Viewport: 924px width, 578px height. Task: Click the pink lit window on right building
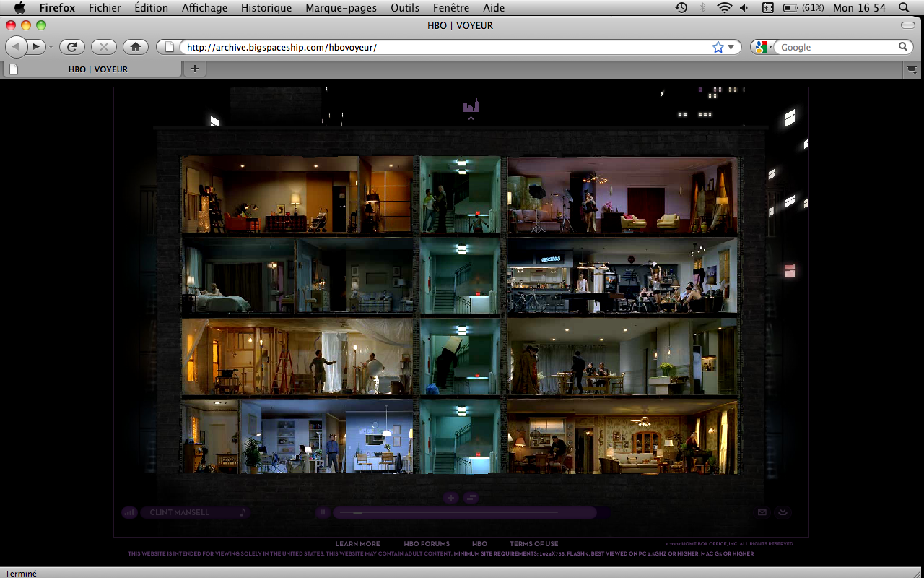click(x=790, y=271)
